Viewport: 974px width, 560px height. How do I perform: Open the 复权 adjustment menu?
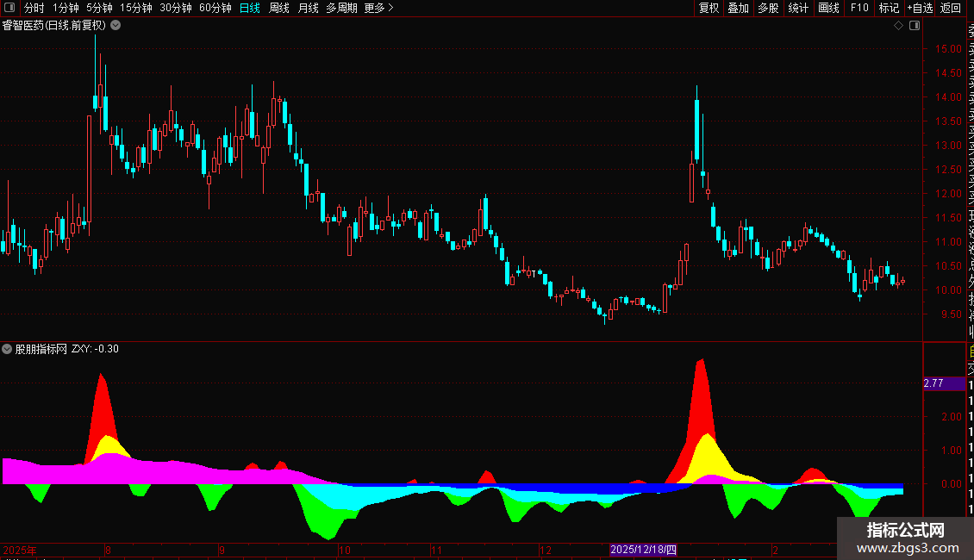[x=709, y=8]
